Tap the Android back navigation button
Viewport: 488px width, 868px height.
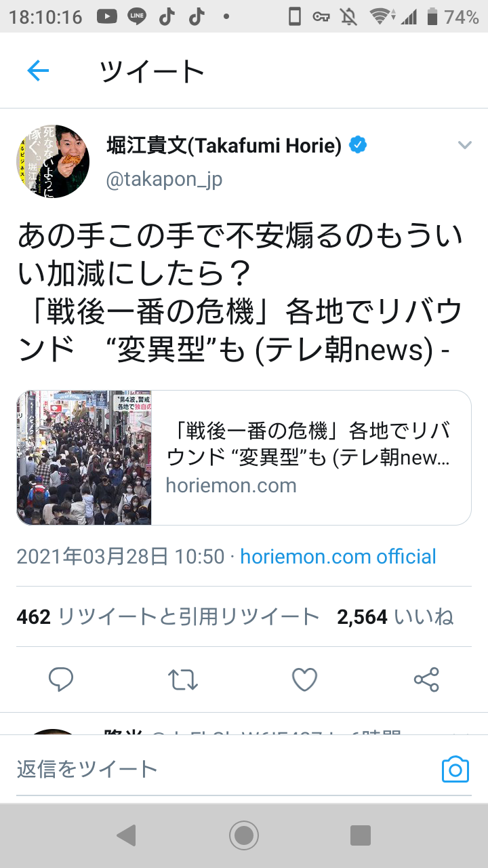126,835
